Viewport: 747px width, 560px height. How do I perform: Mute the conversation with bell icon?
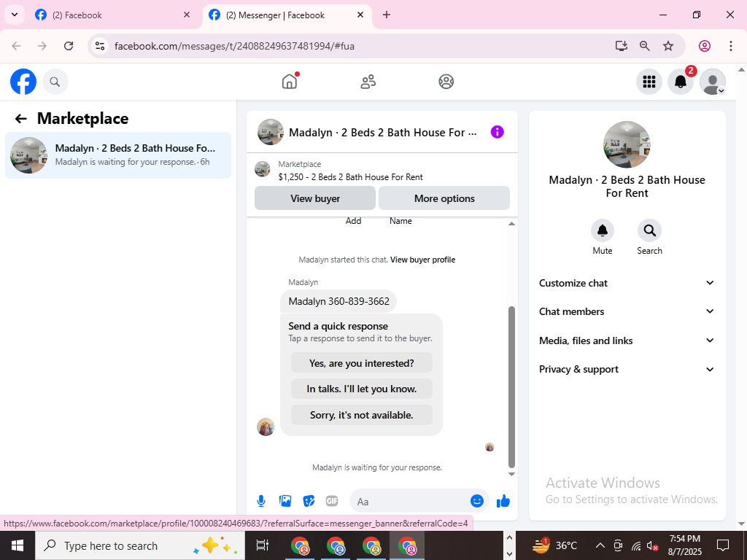[602, 230]
